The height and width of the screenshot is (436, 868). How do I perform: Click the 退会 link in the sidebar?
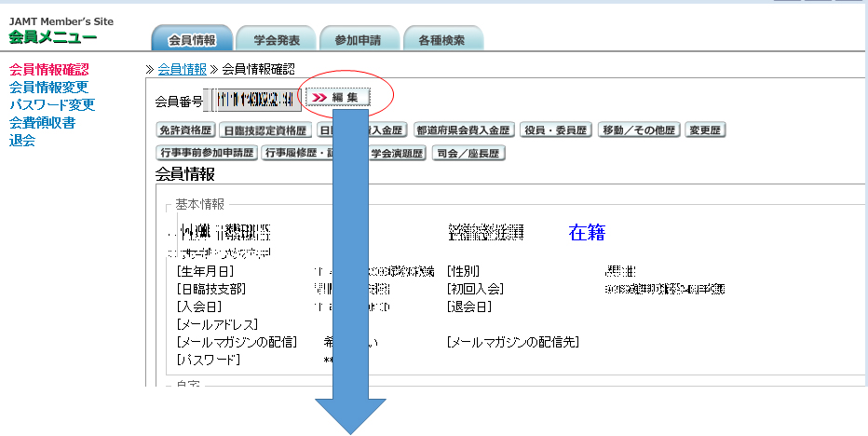click(22, 141)
